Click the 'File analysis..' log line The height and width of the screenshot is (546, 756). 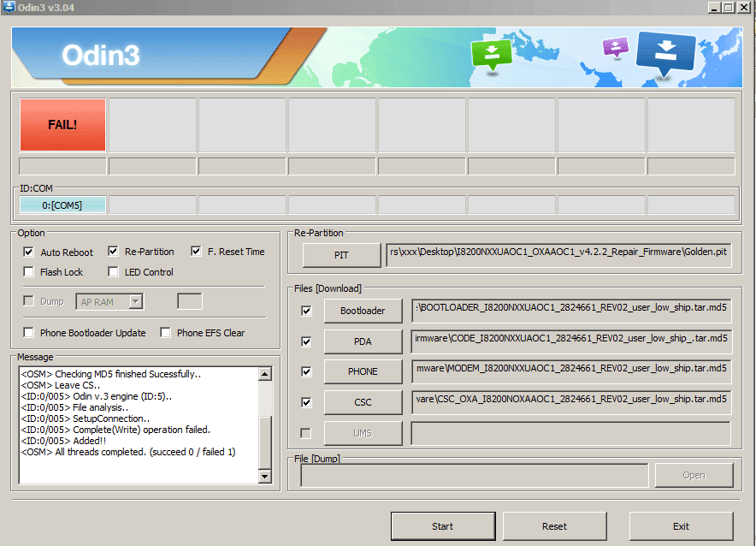pyautogui.click(x=74, y=407)
